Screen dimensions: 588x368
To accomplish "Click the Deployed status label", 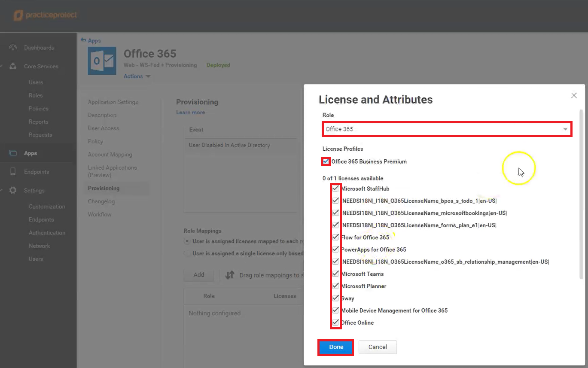I will pyautogui.click(x=218, y=65).
